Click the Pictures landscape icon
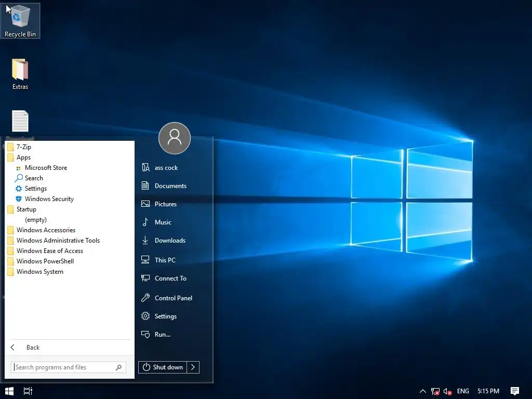532x399 pixels. 145,204
